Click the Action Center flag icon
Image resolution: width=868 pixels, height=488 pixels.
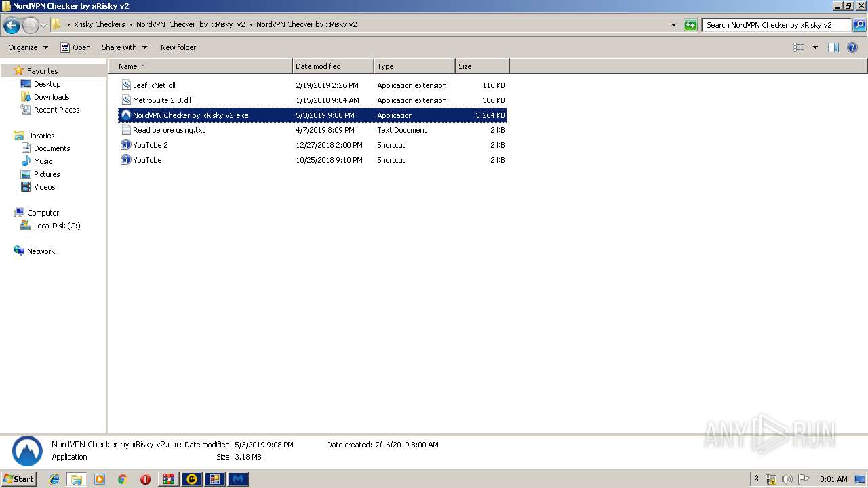[804, 479]
